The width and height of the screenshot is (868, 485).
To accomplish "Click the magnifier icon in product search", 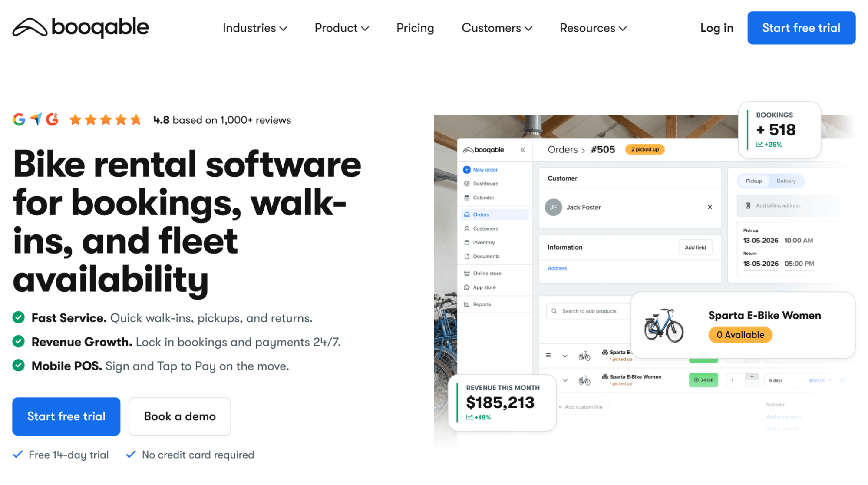I will [x=554, y=311].
